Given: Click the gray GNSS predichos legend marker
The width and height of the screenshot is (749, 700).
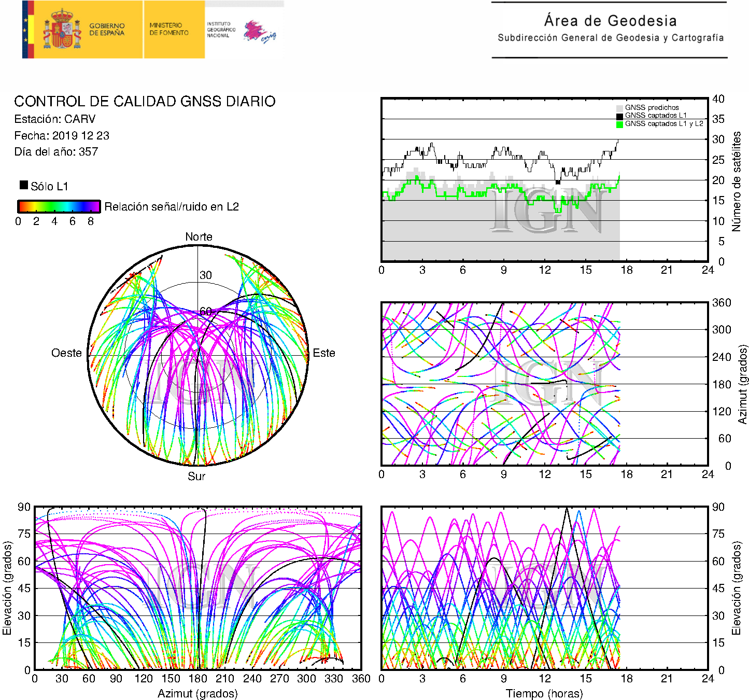Looking at the screenshot, I should pyautogui.click(x=619, y=108).
